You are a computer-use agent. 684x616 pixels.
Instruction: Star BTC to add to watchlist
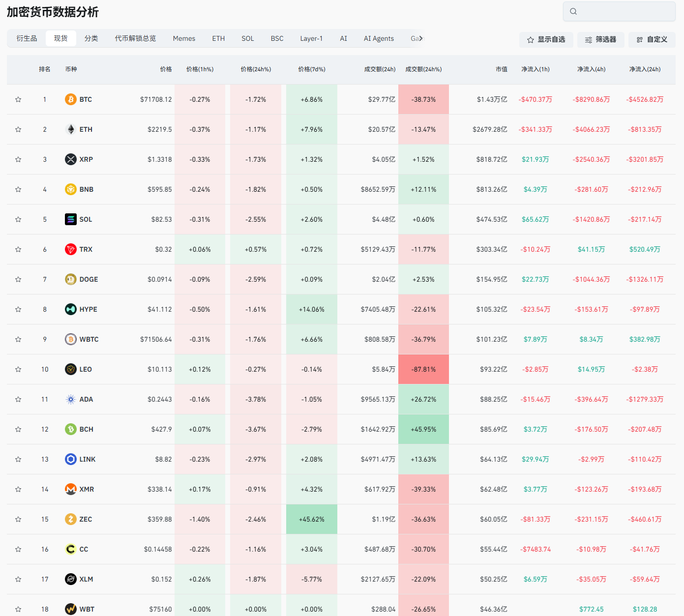[x=18, y=99]
